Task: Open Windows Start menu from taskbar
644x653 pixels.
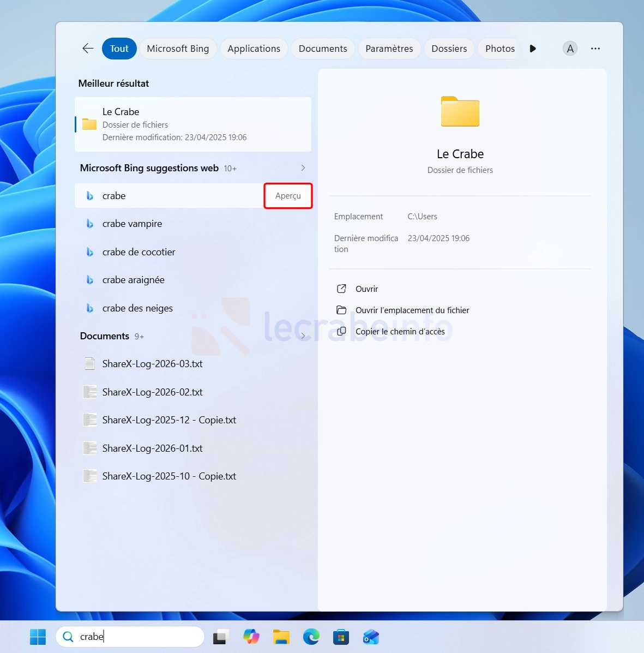Action: [x=38, y=637]
